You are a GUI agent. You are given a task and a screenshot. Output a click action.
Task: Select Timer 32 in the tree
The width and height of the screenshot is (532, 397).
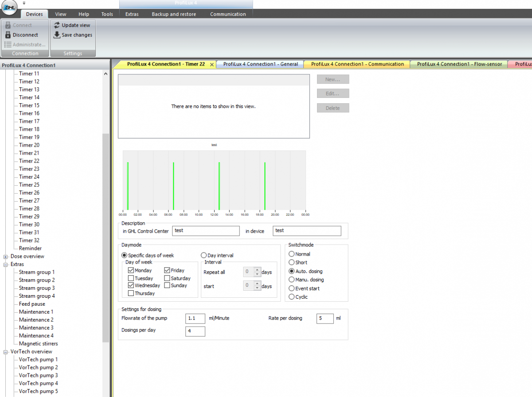pos(29,241)
